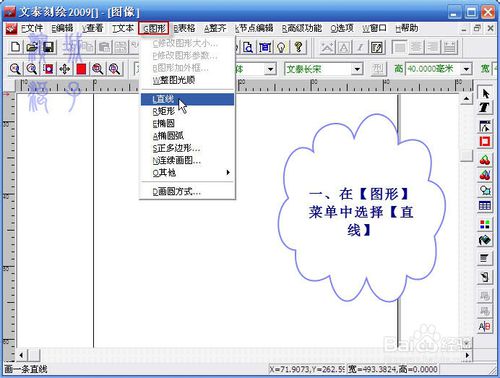The image size is (500, 378).
Task: Click the horizontal scrollbar right arrow
Action: [x=467, y=355]
